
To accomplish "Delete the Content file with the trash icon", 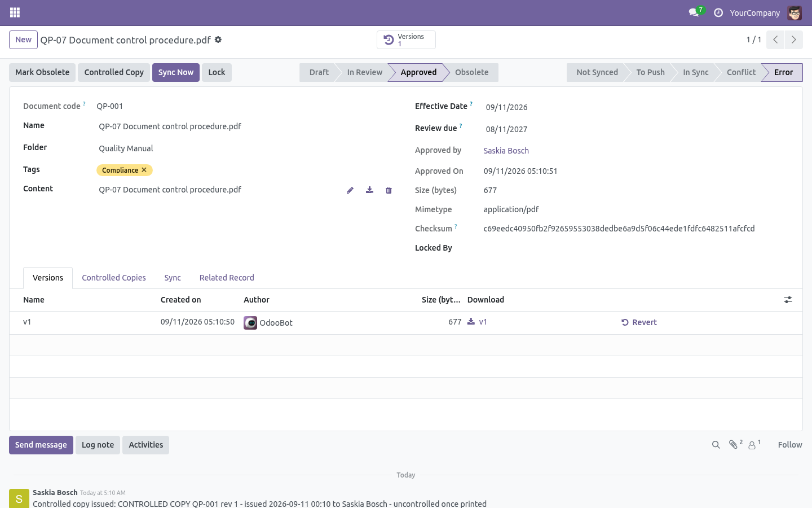I will [x=389, y=190].
